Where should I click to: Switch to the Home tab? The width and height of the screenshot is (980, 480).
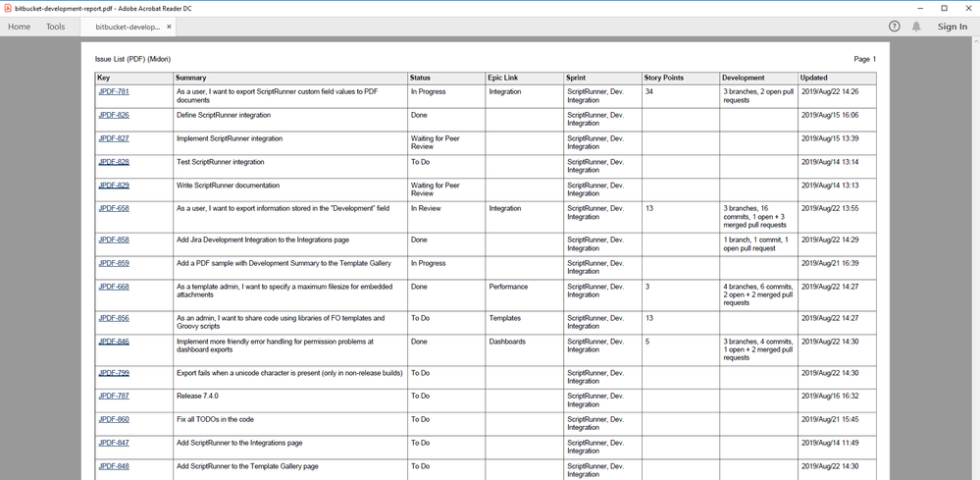pos(19,27)
